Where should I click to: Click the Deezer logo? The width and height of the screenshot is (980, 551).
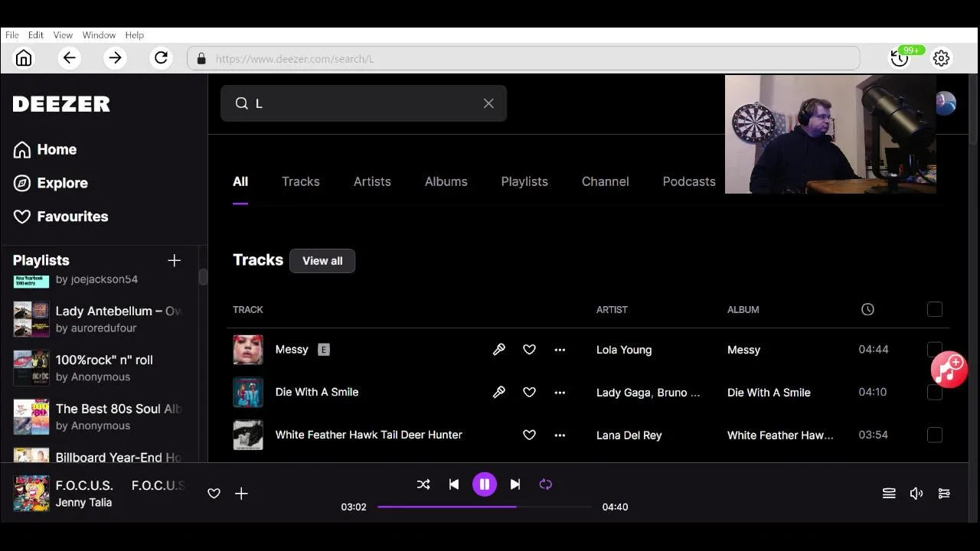pyautogui.click(x=61, y=104)
